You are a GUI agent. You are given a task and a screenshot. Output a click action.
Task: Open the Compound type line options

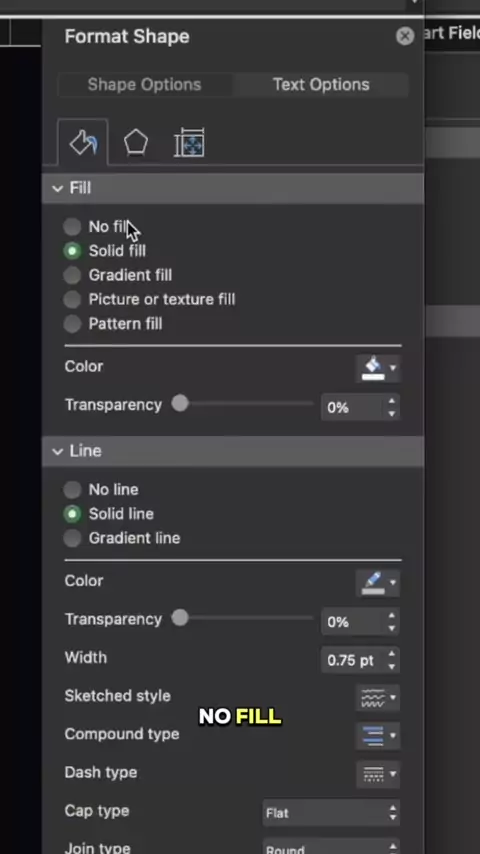tap(378, 735)
